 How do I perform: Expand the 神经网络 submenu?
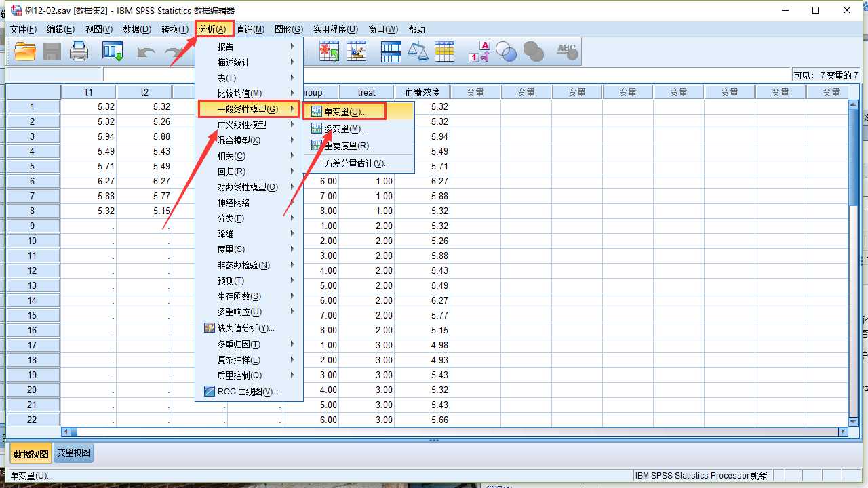coord(249,203)
